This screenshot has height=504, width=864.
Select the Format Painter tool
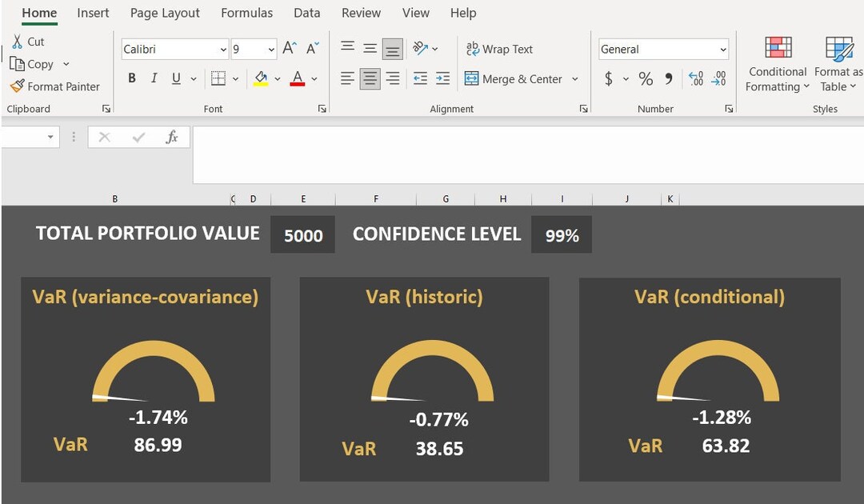point(55,86)
